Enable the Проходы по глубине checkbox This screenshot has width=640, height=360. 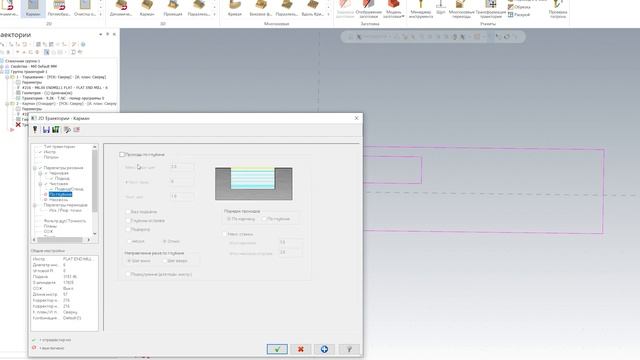(x=122, y=154)
